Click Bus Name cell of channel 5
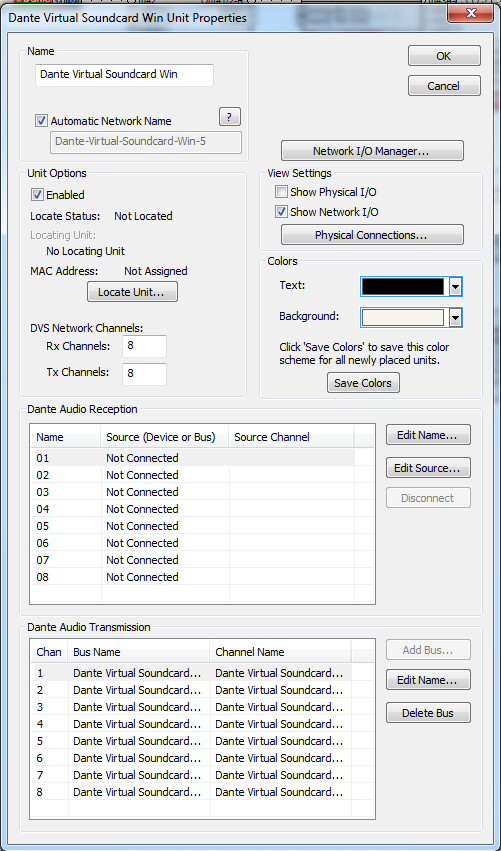501x851 pixels. (x=137, y=741)
